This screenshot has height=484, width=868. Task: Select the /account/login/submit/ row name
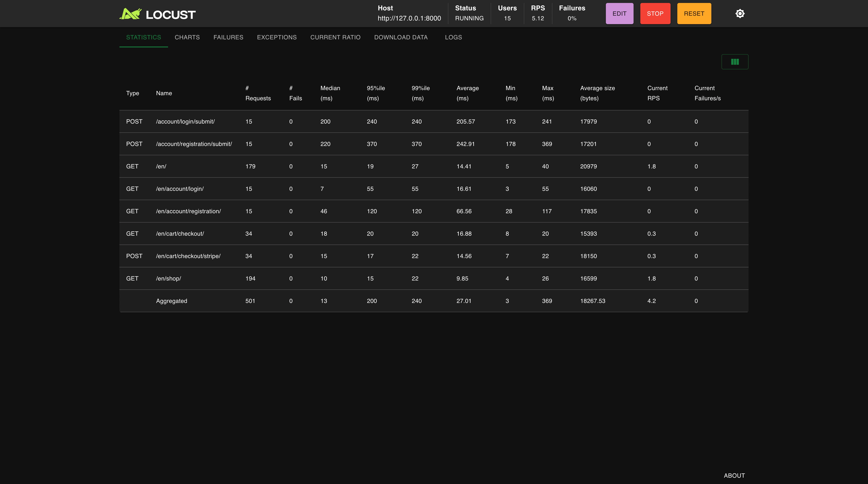pyautogui.click(x=185, y=121)
